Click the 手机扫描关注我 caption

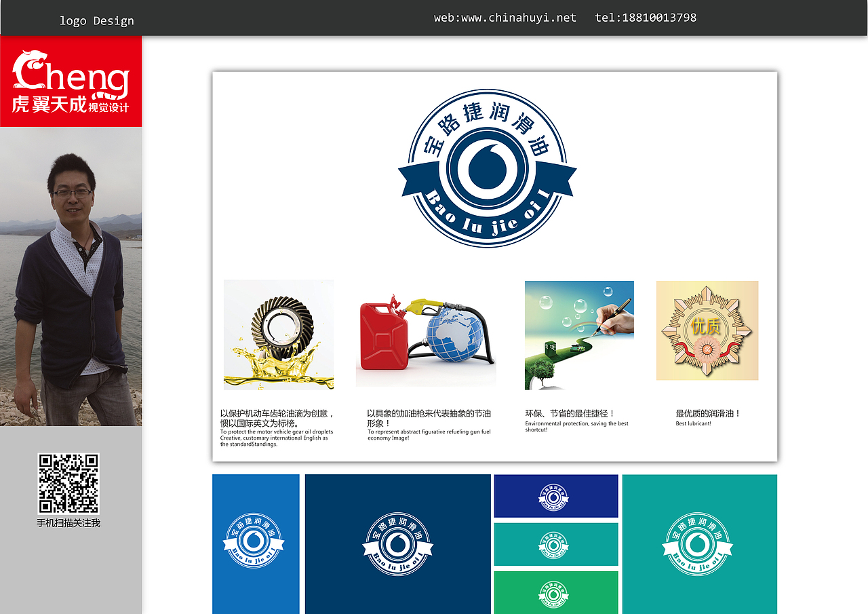point(68,523)
